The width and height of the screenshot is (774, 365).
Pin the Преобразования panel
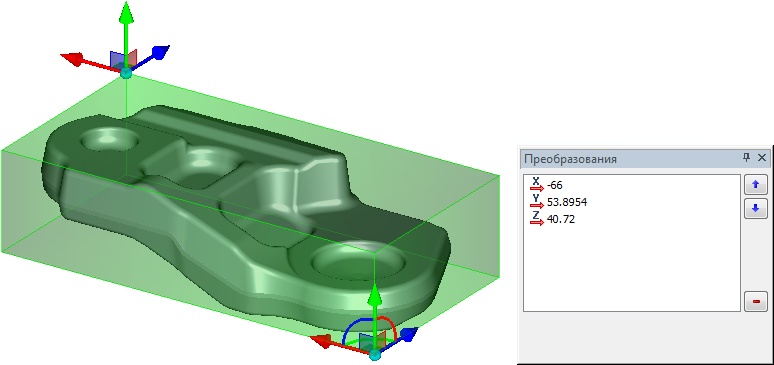click(746, 158)
